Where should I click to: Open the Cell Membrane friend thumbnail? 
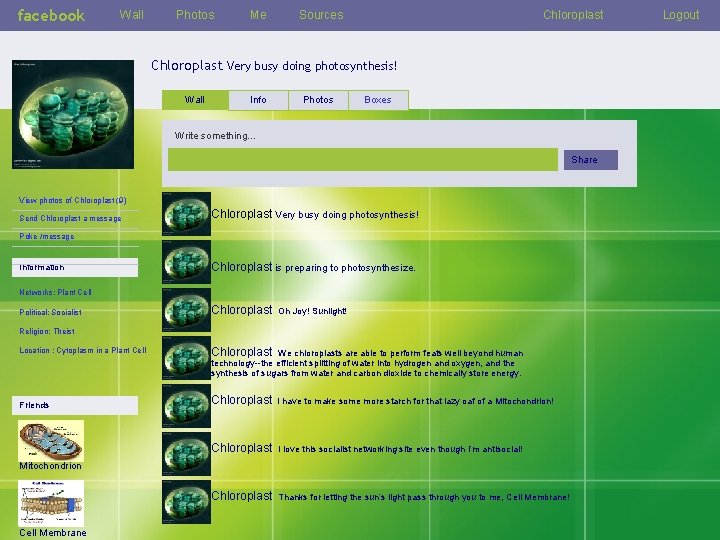(x=51, y=503)
